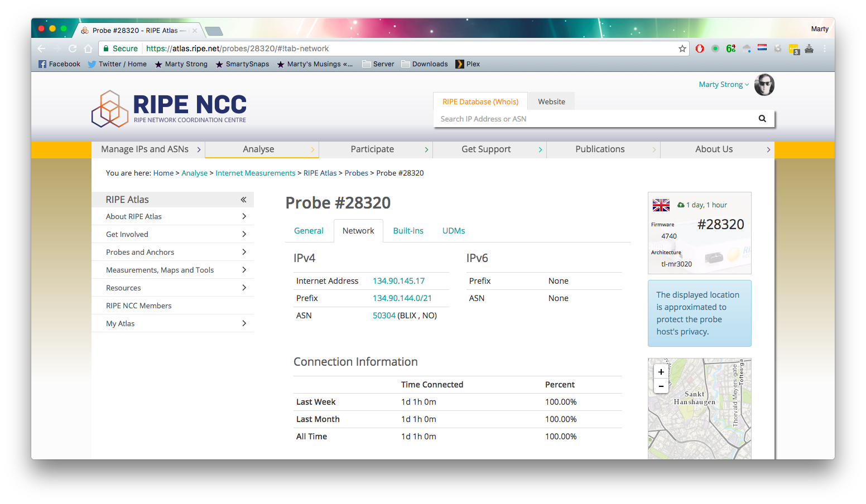
Task: Open the yellow extension with badge 3
Action: point(794,49)
